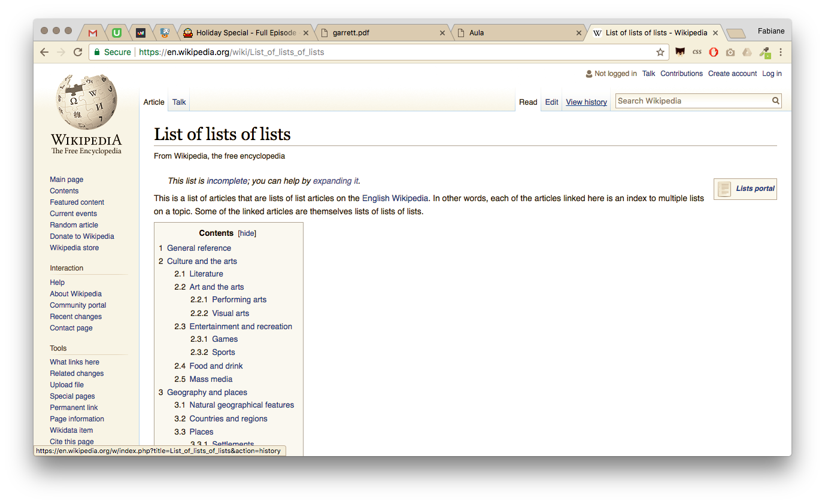The image size is (825, 504).
Task: Jump to Entertainment and recreation section
Action: click(241, 326)
